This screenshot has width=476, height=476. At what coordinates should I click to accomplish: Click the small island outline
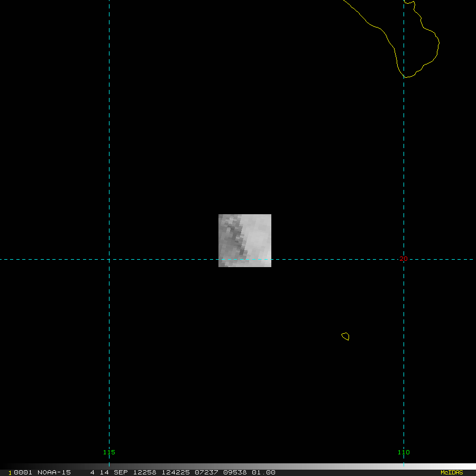(x=345, y=336)
